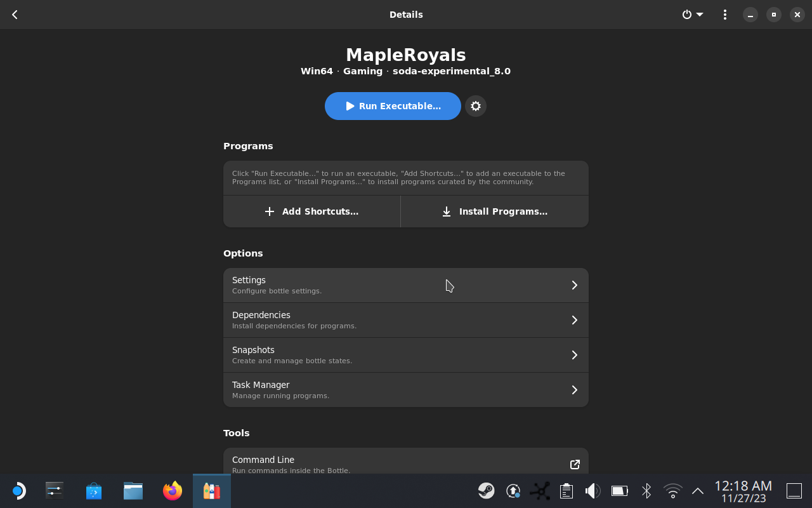Open clipboard tray icon

point(566,491)
